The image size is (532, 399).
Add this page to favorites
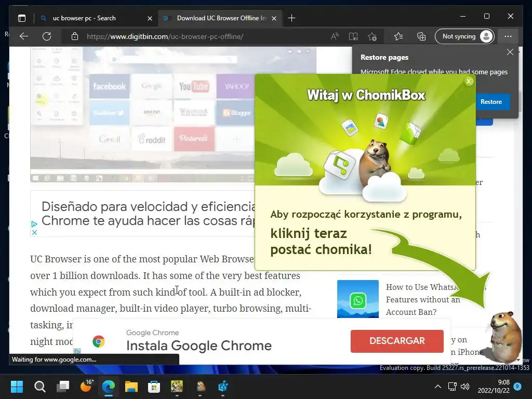[372, 36]
